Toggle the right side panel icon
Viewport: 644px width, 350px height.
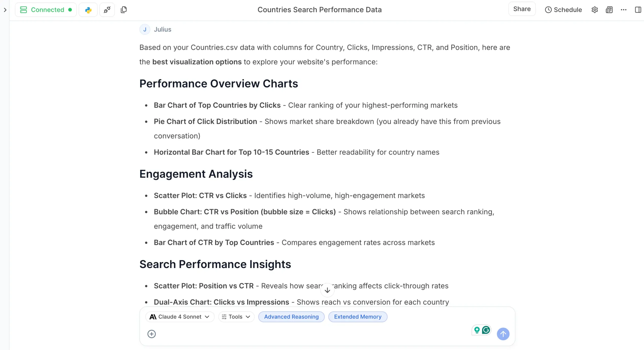(638, 10)
